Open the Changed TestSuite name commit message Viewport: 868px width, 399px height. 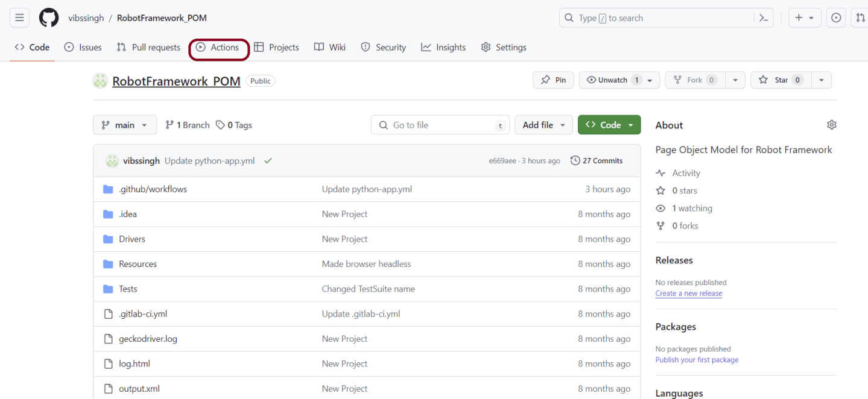(x=369, y=289)
